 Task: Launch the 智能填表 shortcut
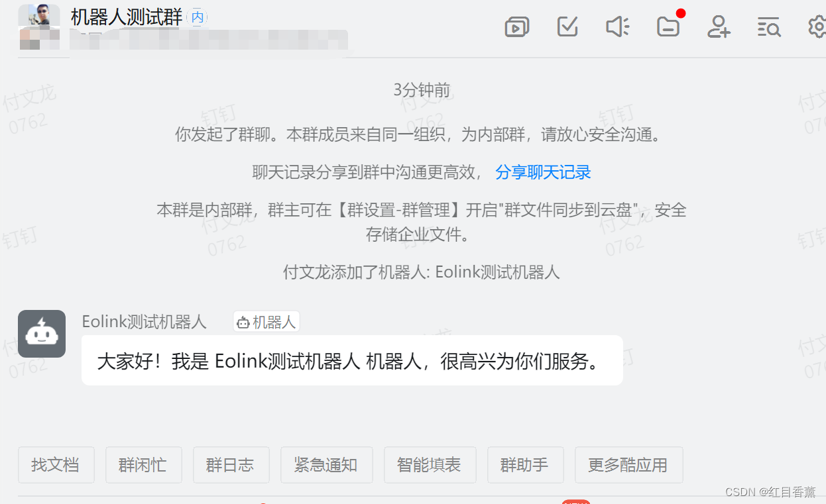(430, 465)
